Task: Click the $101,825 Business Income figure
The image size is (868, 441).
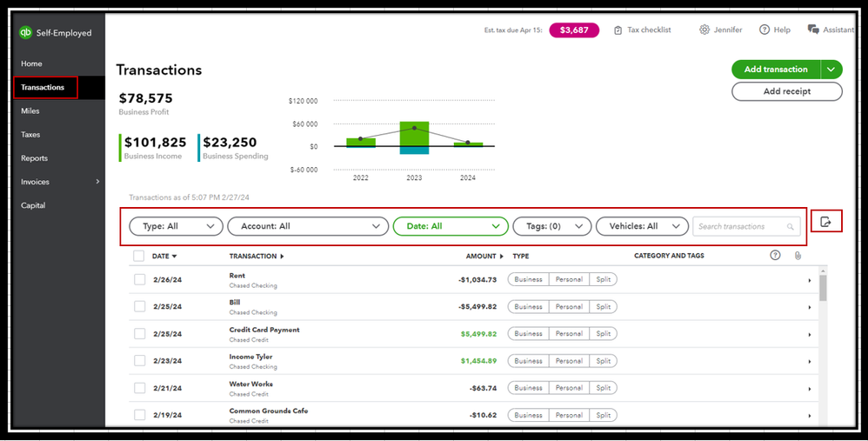Action: coord(156,142)
